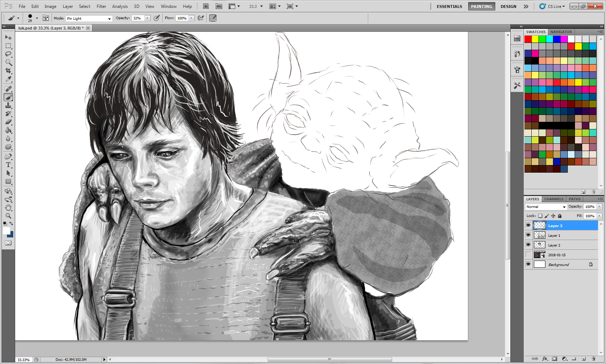Image resolution: width=606 pixels, height=364 pixels.
Task: Select the Rectangular Marquee tool
Action: coord(8,46)
